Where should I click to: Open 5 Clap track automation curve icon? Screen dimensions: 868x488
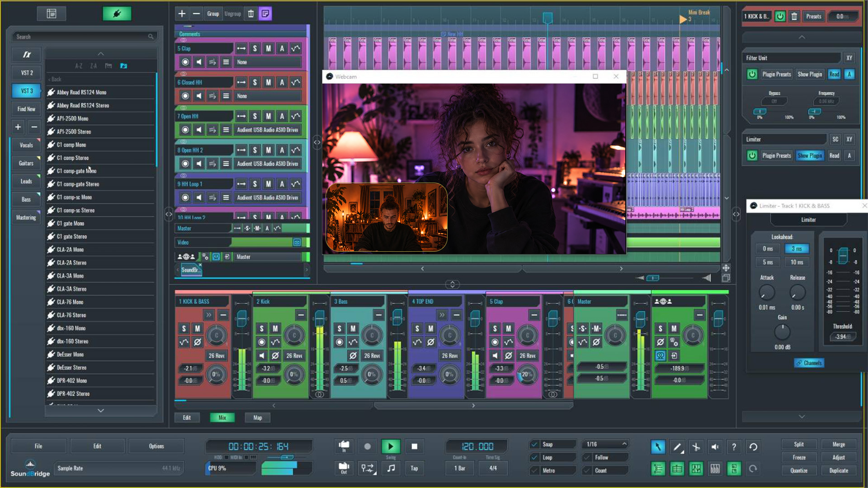click(296, 48)
